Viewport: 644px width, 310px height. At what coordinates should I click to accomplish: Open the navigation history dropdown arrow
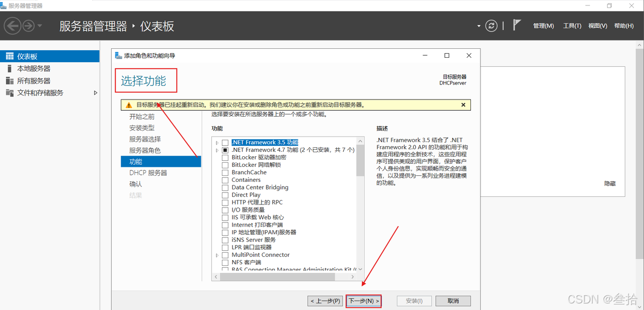(40, 26)
